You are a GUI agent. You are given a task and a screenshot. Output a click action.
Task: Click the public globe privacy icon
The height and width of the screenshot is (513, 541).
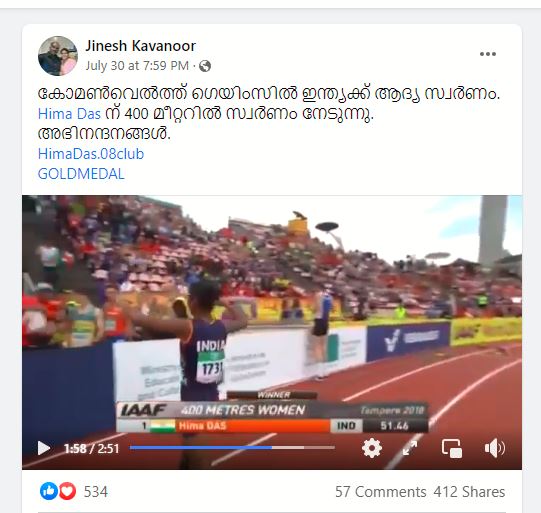point(205,66)
